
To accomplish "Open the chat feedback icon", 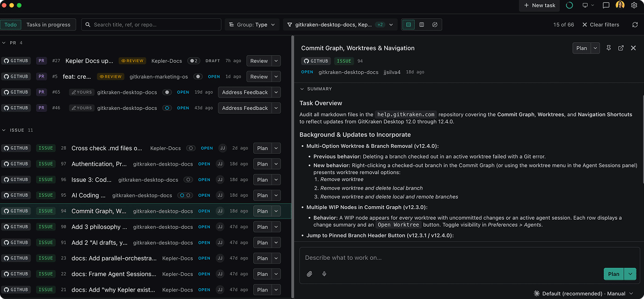I will (x=606, y=5).
